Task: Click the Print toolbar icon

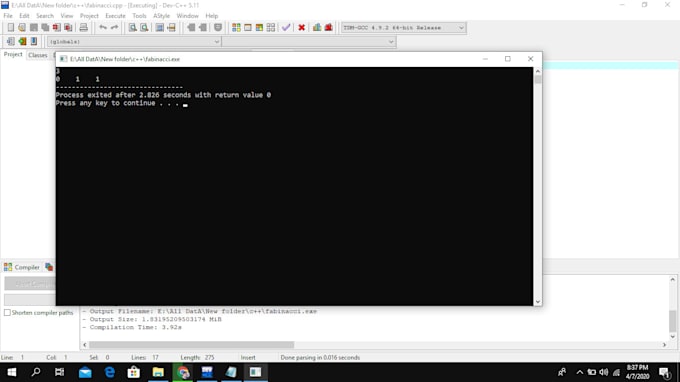Action: click(83, 27)
